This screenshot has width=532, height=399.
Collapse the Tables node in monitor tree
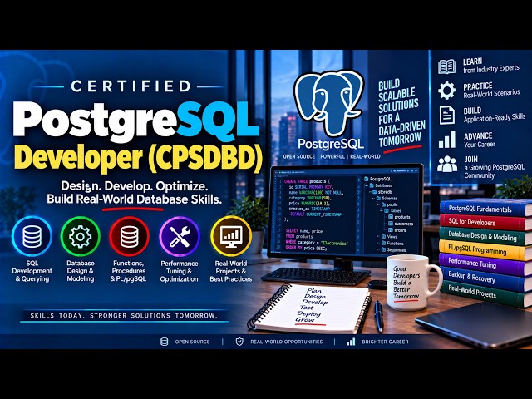[383, 210]
